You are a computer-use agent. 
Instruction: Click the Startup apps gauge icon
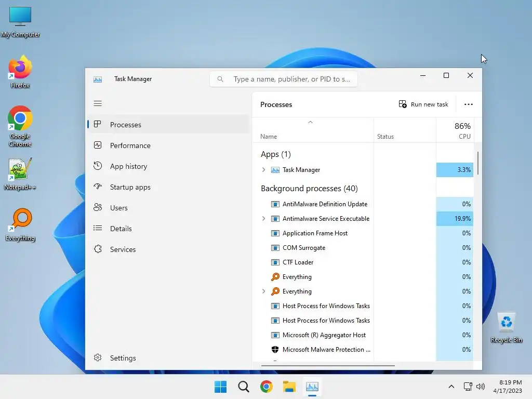point(97,187)
